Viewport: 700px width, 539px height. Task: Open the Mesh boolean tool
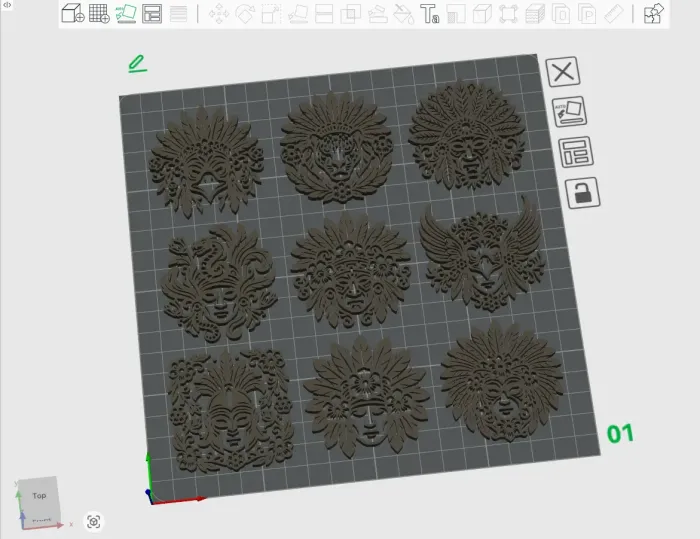(x=350, y=14)
